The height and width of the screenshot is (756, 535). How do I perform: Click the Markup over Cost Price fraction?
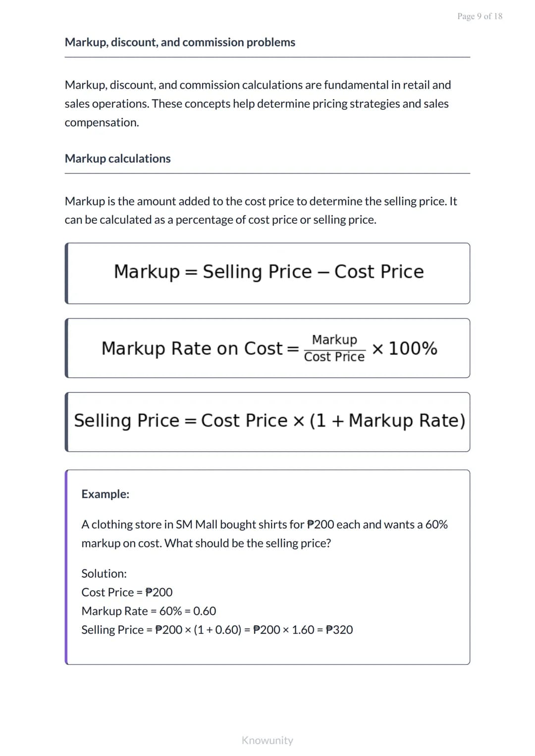(x=334, y=348)
